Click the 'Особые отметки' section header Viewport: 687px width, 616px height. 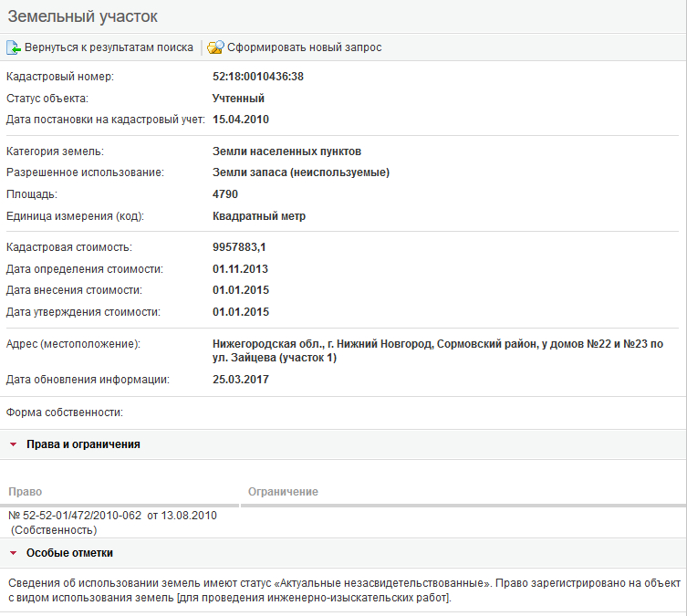click(69, 553)
